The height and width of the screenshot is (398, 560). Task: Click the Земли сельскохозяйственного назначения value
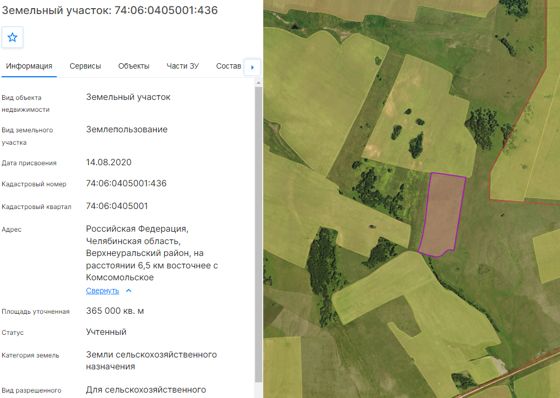[151, 360]
